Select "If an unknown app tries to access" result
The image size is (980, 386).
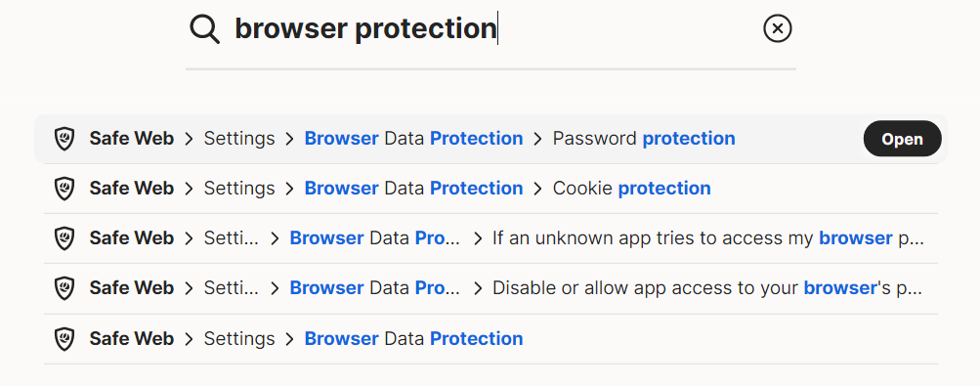point(490,238)
